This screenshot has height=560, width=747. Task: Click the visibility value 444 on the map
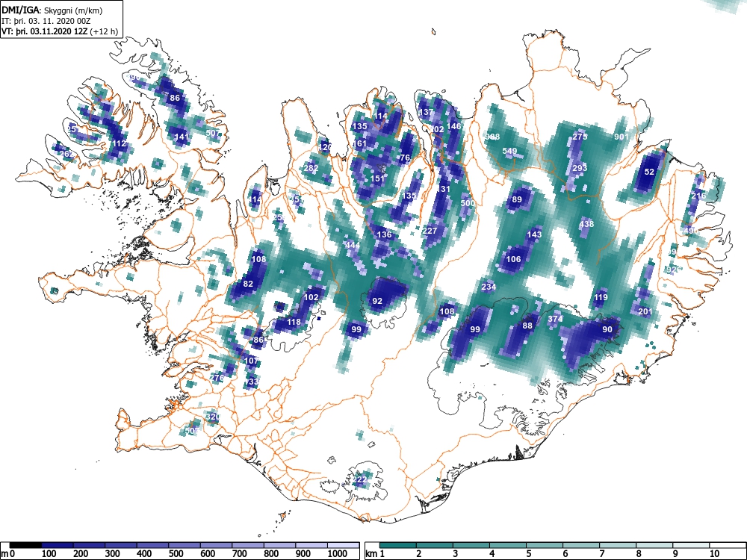pos(353,245)
